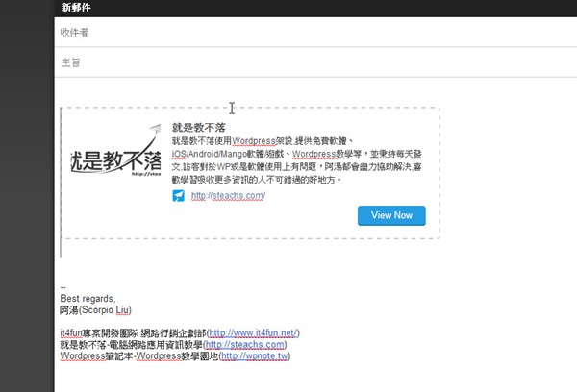
Task: Open the http://www.it4fun.net/ signature link
Action: point(253,333)
